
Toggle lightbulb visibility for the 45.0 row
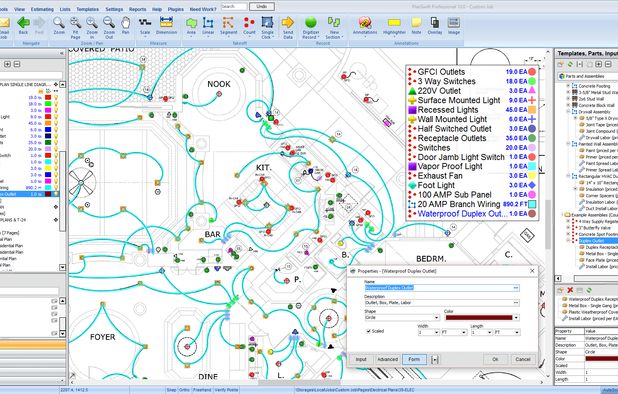(56, 123)
